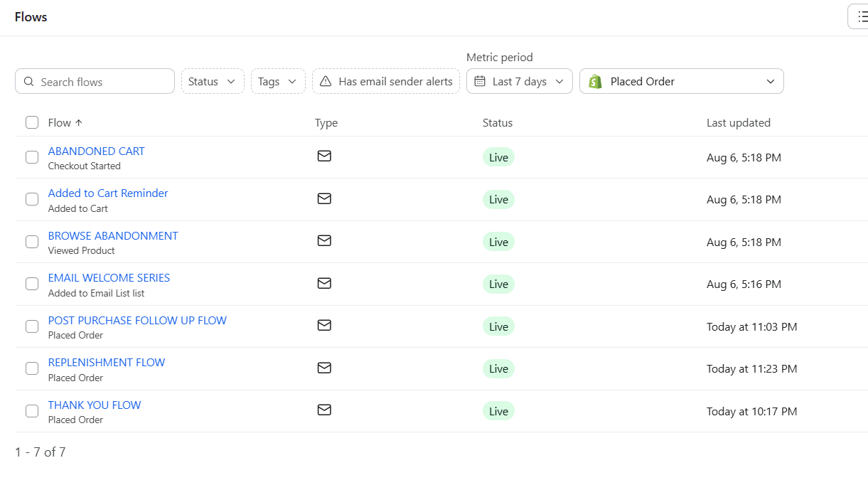Click the Today at 11:23 PM timestamp
Viewport: 868px width, 485px height.
tap(752, 369)
